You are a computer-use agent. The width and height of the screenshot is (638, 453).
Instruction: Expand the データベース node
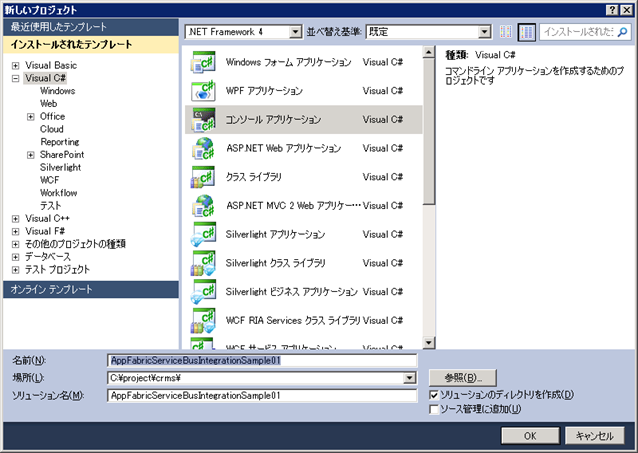point(15,257)
